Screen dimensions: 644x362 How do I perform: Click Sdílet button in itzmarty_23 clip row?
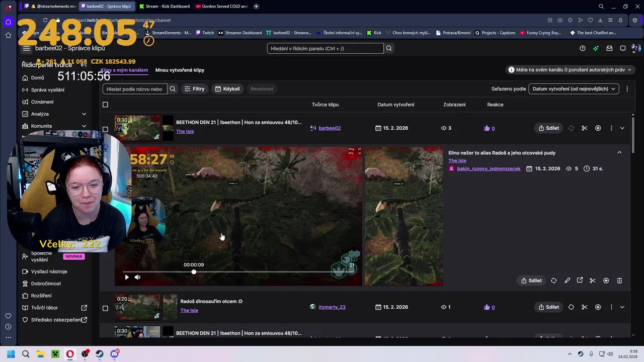point(548,307)
